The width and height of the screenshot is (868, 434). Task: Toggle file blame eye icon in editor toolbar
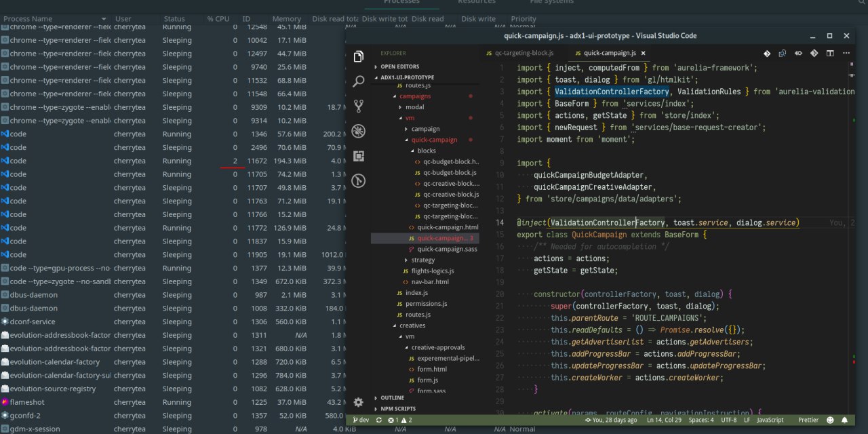pyautogui.click(x=798, y=53)
